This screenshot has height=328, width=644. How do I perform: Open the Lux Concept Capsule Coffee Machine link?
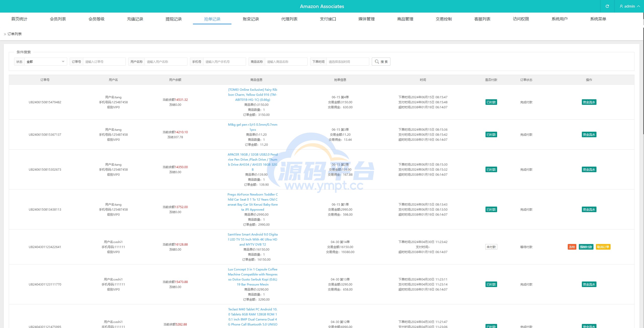coord(253,277)
